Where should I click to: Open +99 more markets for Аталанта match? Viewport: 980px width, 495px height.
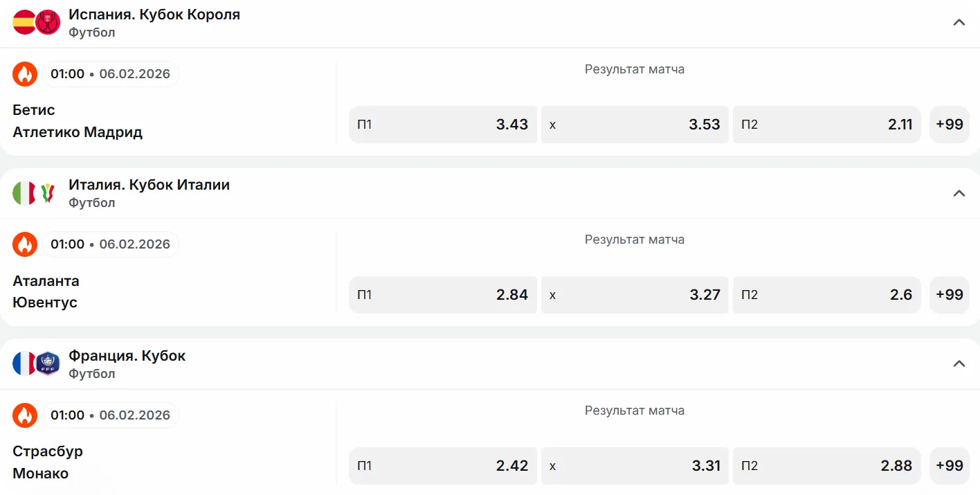(x=949, y=295)
